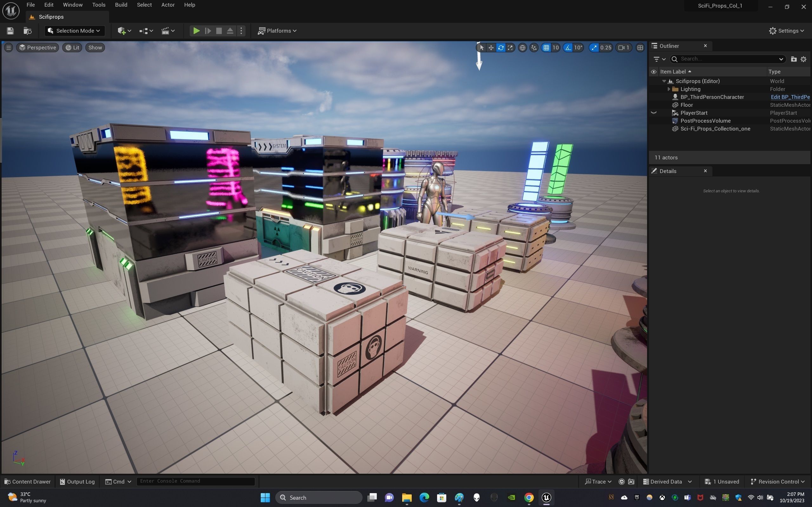The height and width of the screenshot is (507, 812).
Task: Open the Content Drawer
Action: (x=28, y=482)
